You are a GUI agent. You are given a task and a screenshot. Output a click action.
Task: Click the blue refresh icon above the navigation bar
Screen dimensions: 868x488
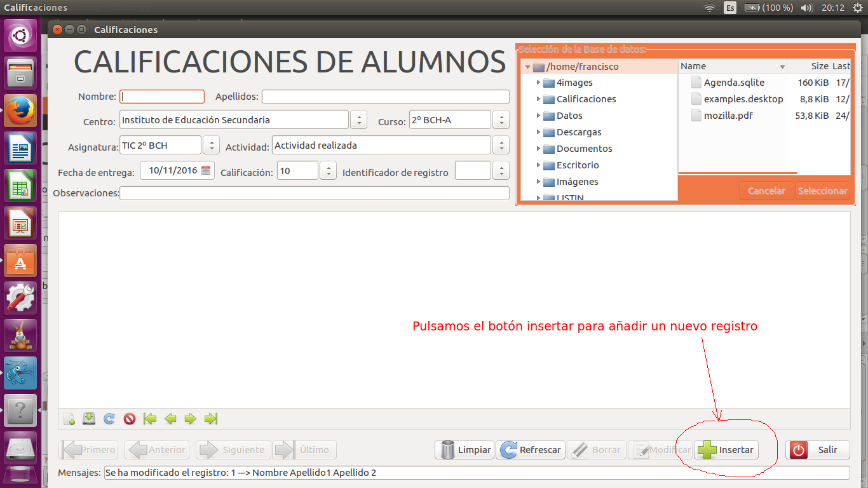(109, 419)
